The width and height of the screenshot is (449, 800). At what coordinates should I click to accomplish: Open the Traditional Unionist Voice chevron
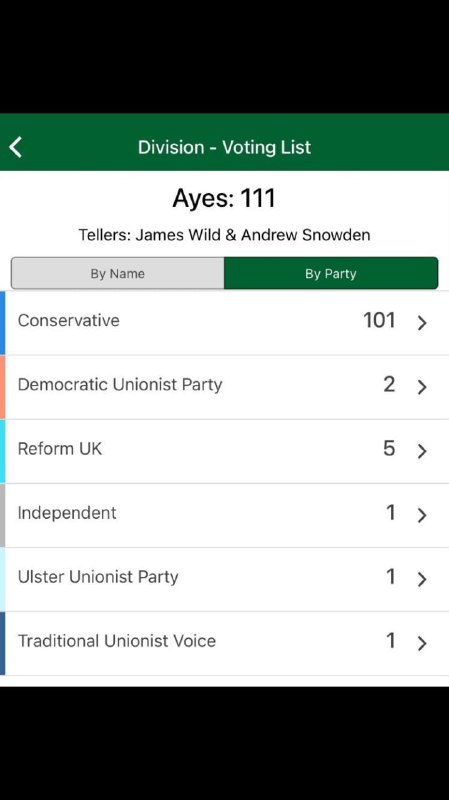[422, 643]
